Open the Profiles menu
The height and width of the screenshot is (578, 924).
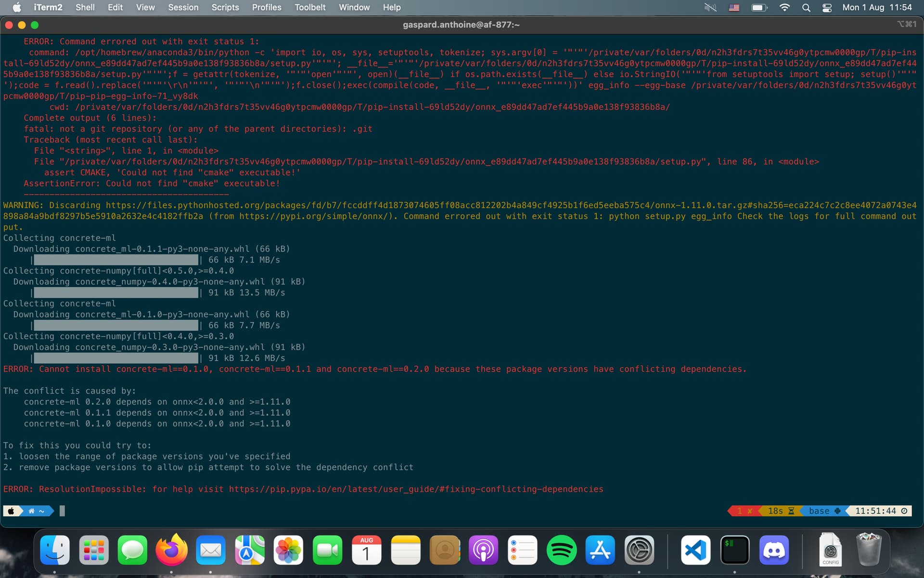266,8
